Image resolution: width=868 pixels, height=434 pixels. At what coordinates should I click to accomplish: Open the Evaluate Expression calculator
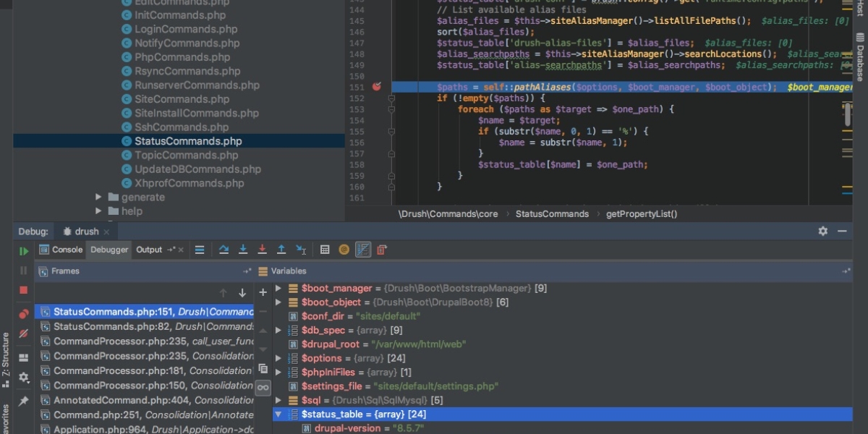pyautogui.click(x=324, y=249)
